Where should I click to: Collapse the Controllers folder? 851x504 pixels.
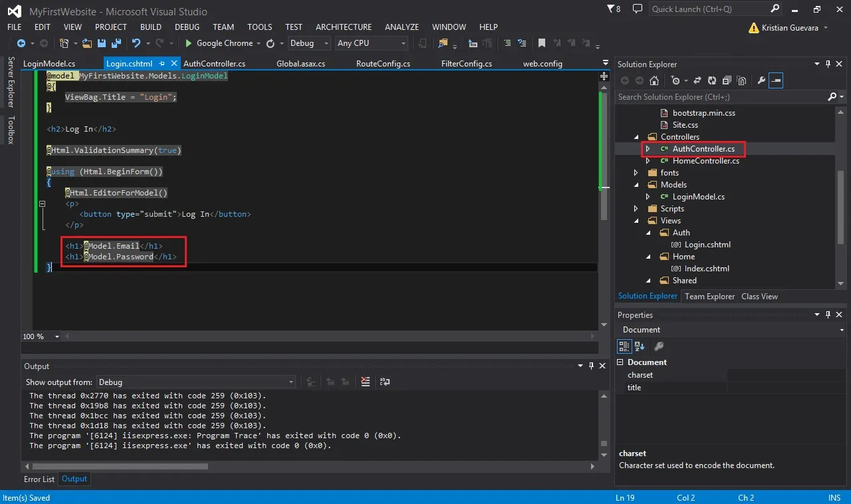point(636,137)
